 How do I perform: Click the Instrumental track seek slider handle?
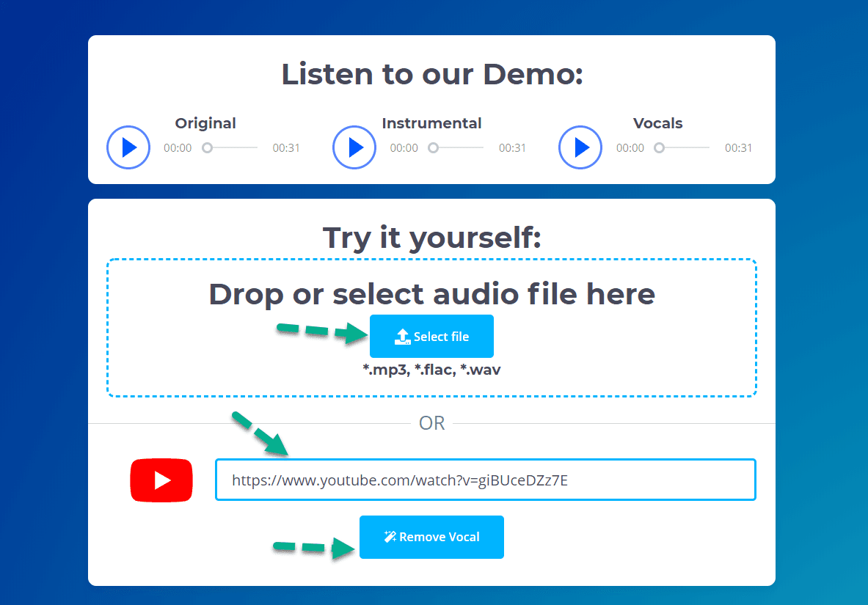pos(433,148)
